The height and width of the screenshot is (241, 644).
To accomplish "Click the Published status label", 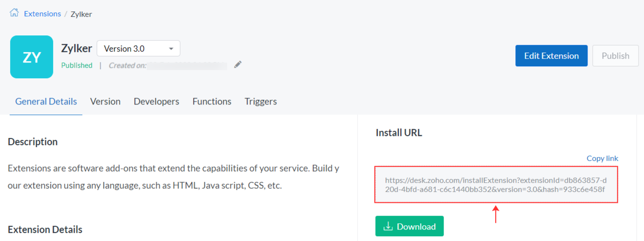I will 76,65.
